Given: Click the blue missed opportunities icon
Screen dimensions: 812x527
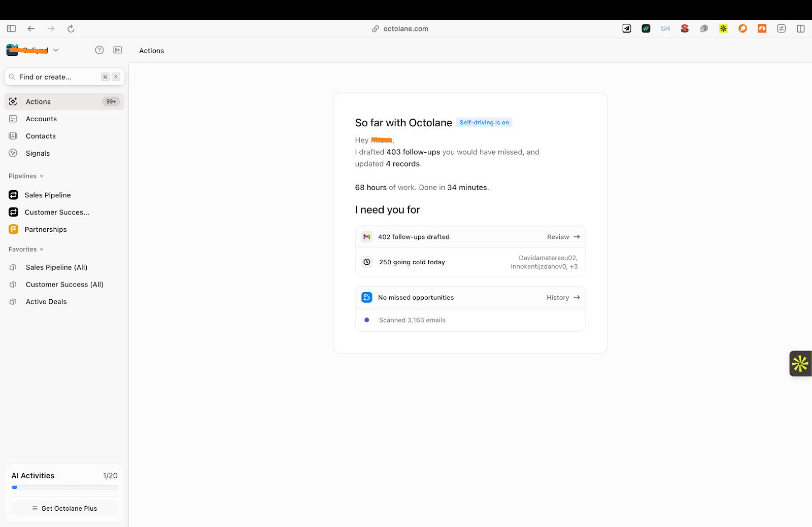Looking at the screenshot, I should click(366, 298).
